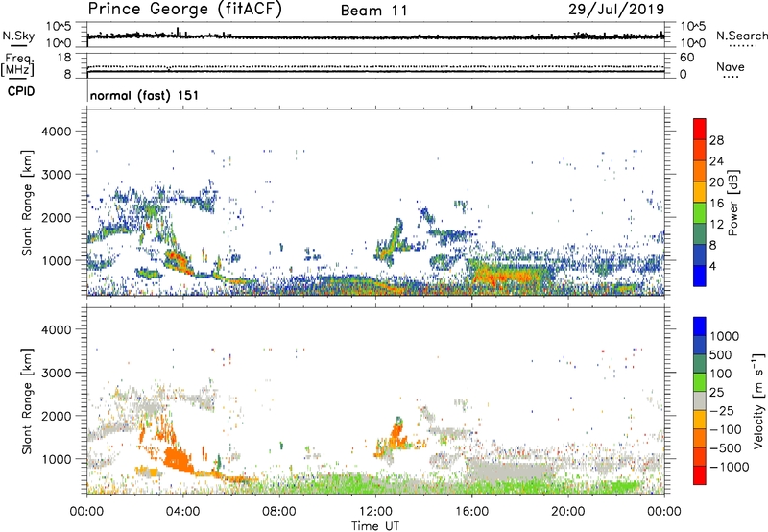Click the 'Velocity [m s-1]' colorbar label
768x532 pixels.
point(758,400)
